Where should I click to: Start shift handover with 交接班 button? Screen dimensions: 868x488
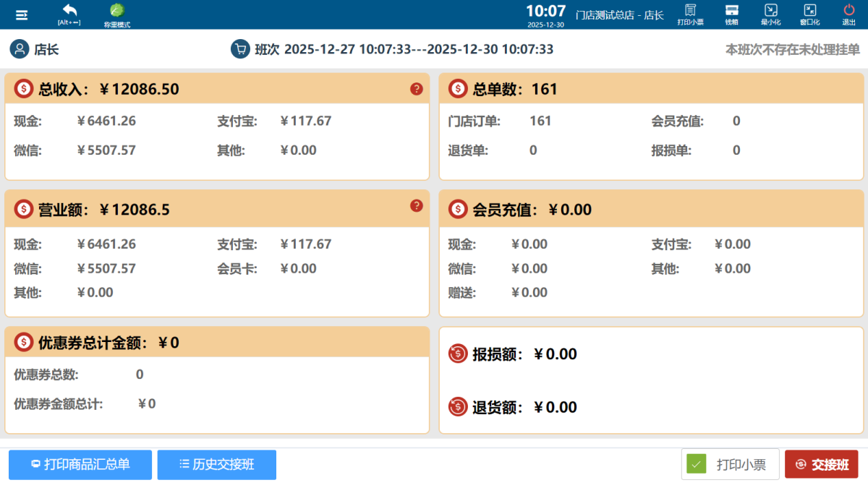point(821,464)
